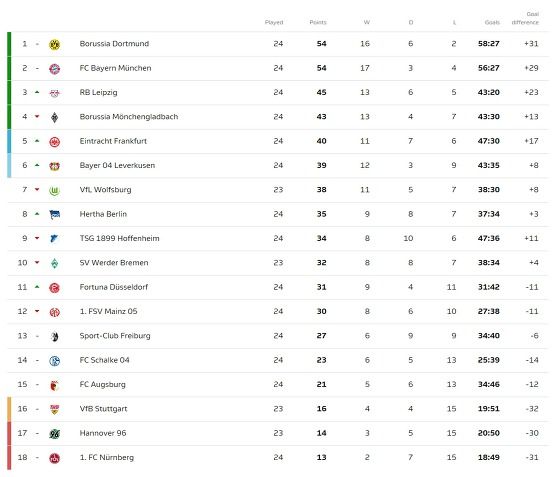Image resolution: width=556 pixels, height=477 pixels.
Task: Open the VfB Stuttgart team page
Action: (103, 409)
